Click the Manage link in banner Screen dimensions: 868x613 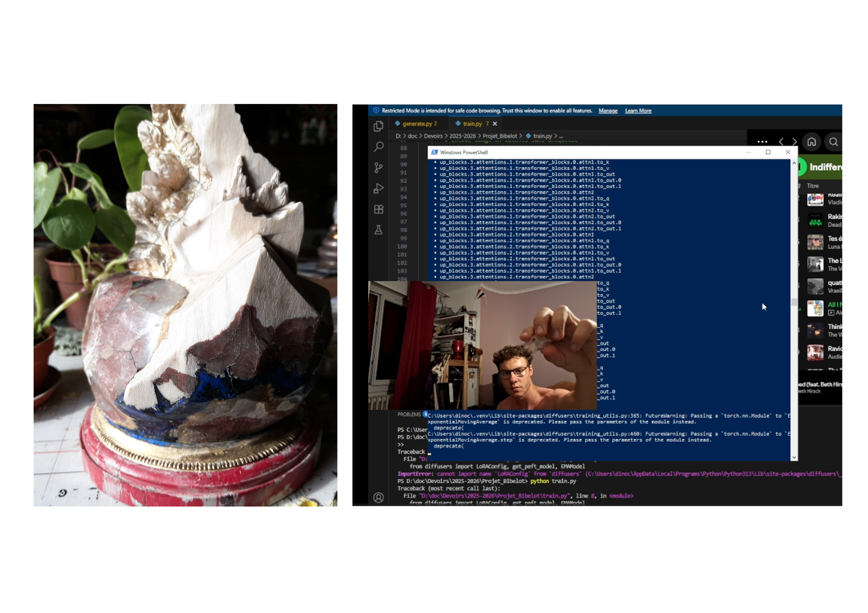(x=608, y=111)
